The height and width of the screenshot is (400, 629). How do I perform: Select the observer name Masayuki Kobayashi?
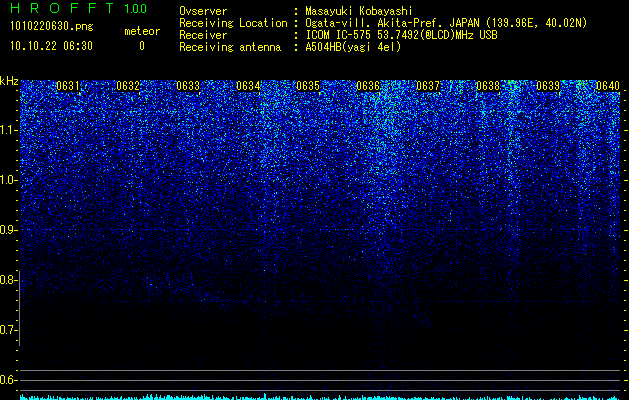359,11
